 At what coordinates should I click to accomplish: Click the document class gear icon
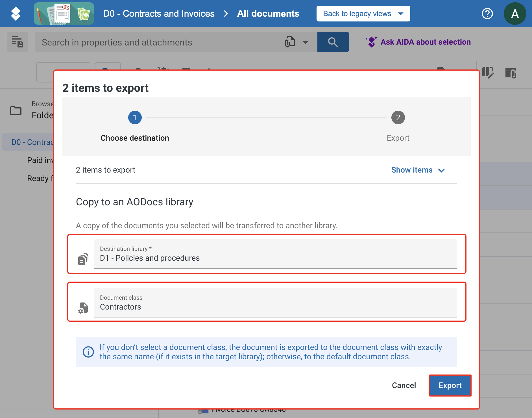pyautogui.click(x=83, y=308)
